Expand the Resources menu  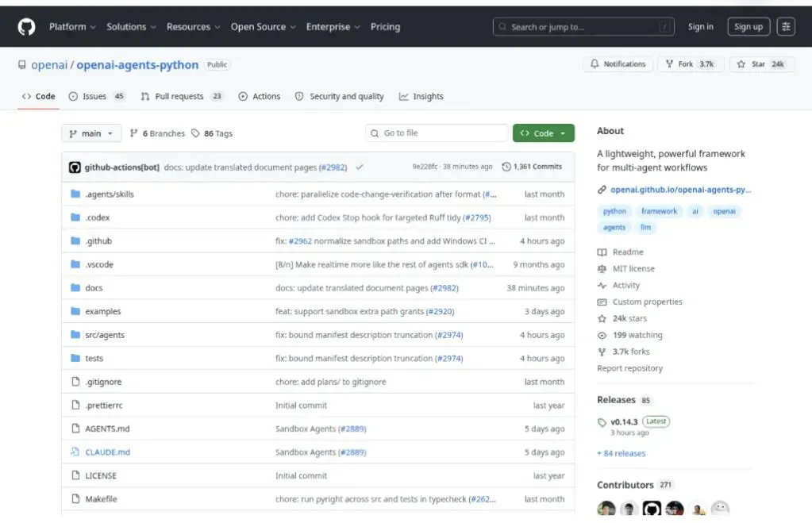(193, 27)
